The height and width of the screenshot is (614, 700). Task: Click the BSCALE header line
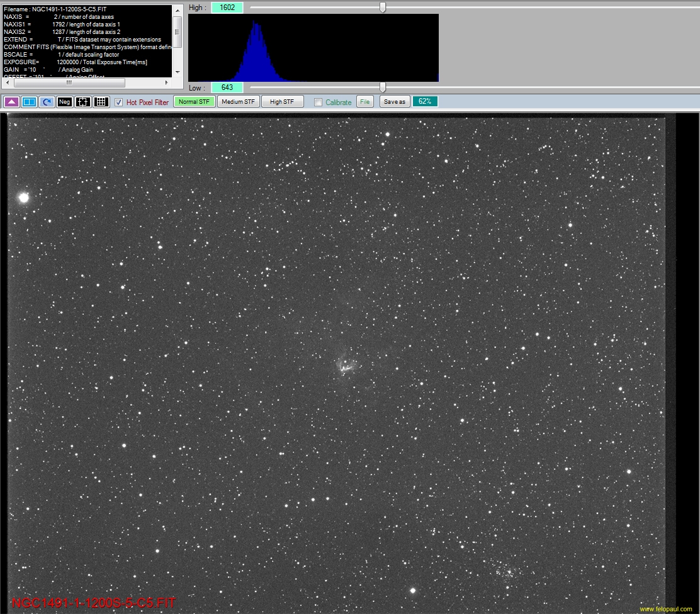(x=62, y=55)
